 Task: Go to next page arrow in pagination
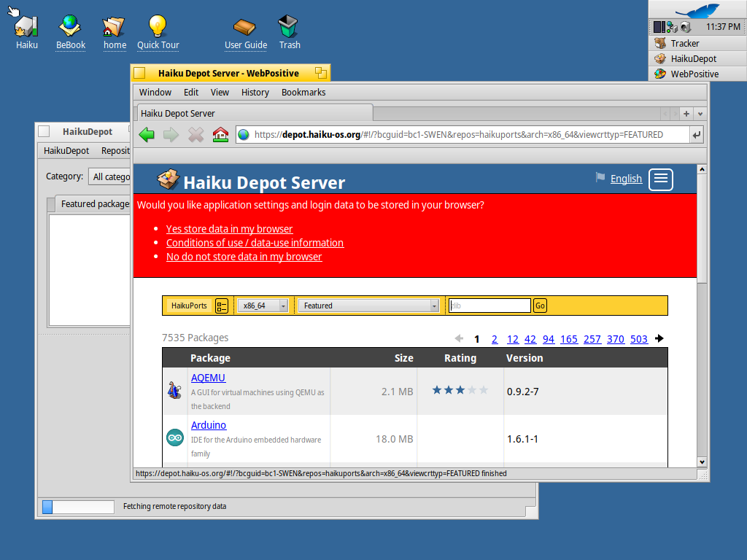coord(659,338)
